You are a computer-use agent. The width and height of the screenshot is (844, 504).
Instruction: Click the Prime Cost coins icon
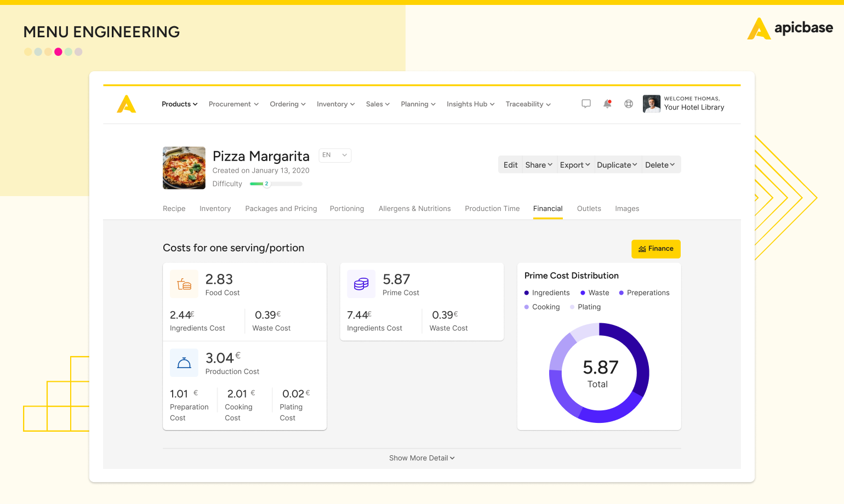(361, 284)
